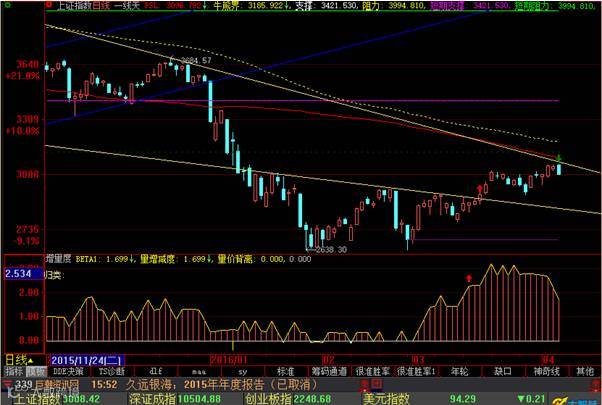Click the 增量度 BETA1 indicator label
This screenshot has width=602, height=405.
click(x=90, y=259)
